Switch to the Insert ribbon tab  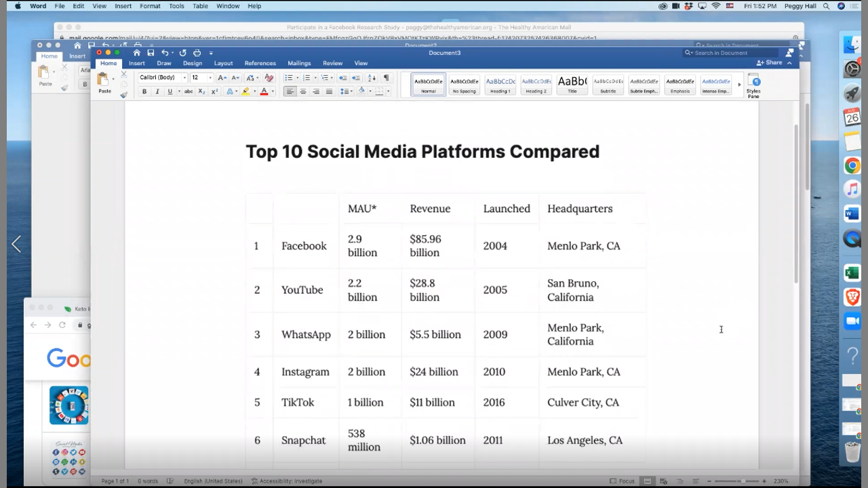point(136,63)
